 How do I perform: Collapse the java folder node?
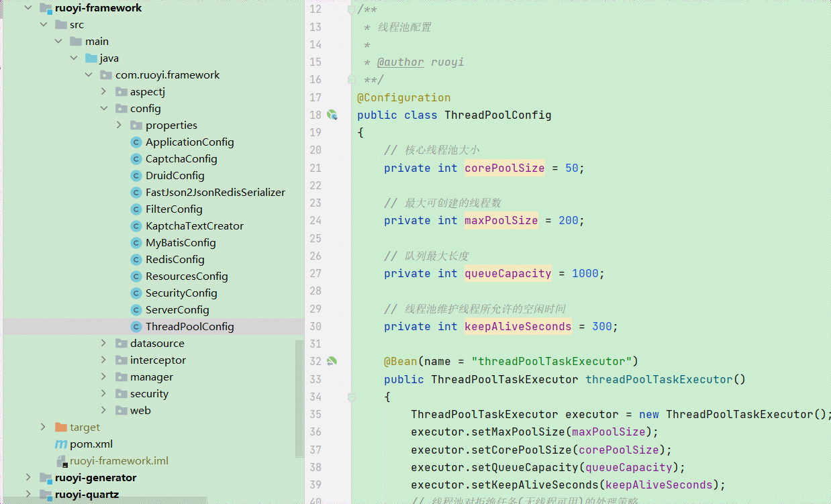pos(75,58)
